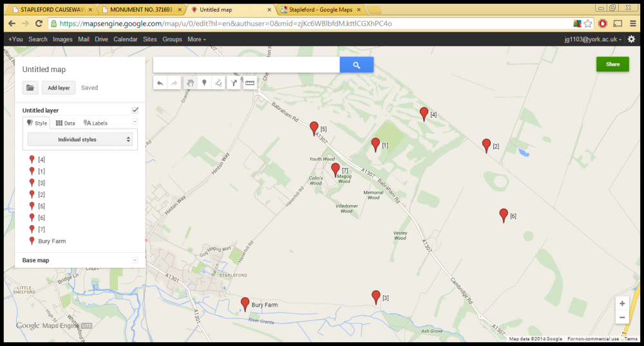Toggle the Untitled layer visibility checkbox

coord(135,111)
